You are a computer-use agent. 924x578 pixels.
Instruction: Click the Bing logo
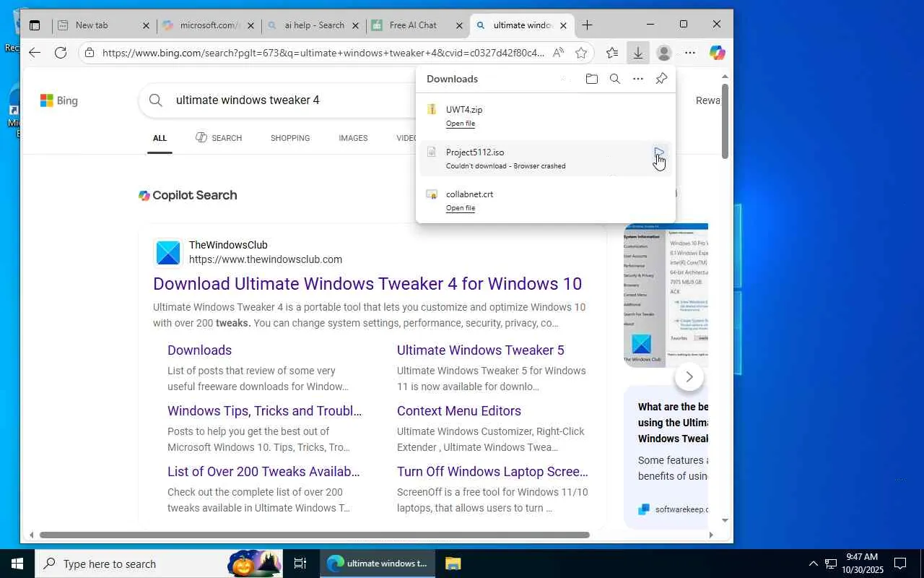(59, 100)
